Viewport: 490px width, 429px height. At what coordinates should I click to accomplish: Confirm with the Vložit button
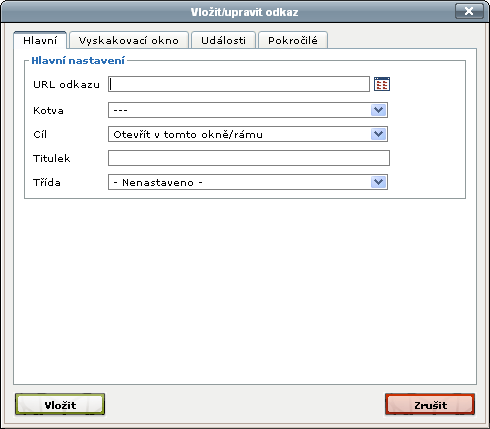[60, 404]
